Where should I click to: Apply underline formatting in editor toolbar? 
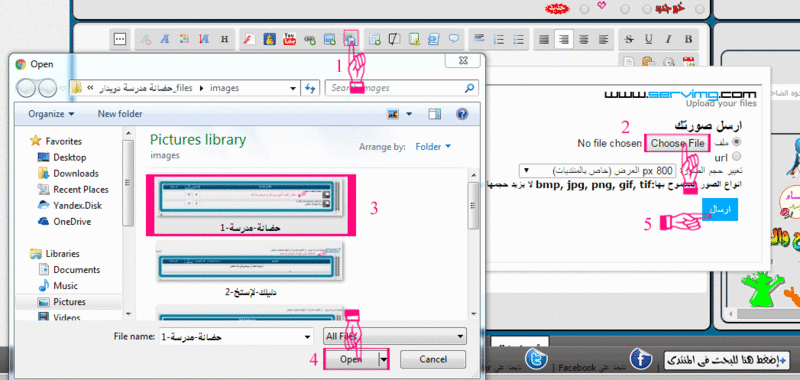(648, 39)
